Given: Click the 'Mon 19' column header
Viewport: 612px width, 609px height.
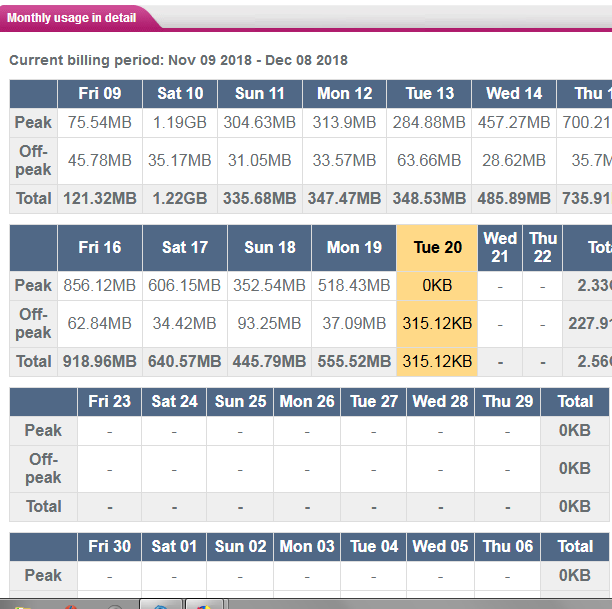Looking at the screenshot, I should [x=354, y=247].
